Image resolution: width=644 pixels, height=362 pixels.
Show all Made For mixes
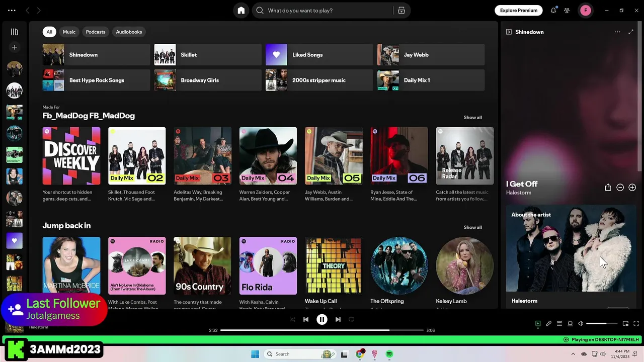pyautogui.click(x=472, y=117)
